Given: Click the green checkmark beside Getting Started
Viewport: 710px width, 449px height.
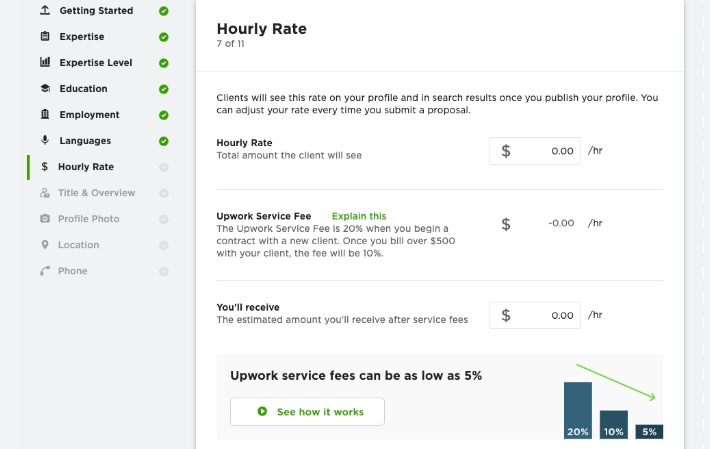Looking at the screenshot, I should pos(164,11).
